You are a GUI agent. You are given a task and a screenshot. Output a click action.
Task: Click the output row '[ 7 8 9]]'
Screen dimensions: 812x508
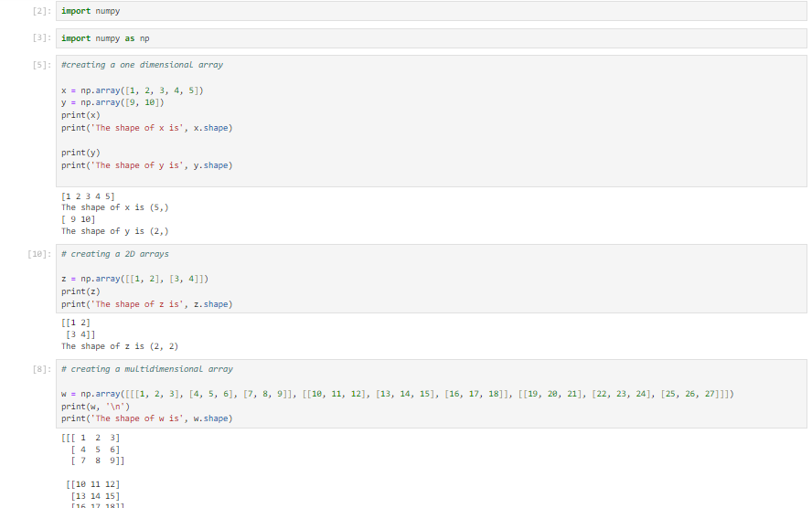[x=97, y=460]
